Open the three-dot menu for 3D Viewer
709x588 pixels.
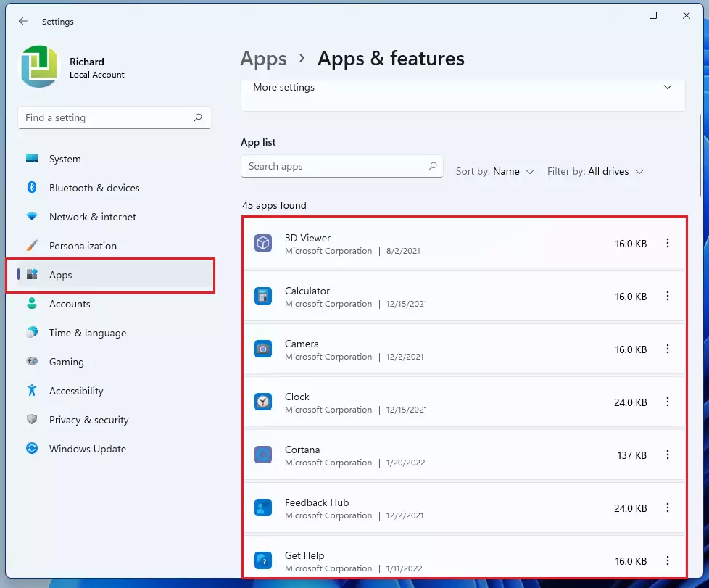(x=668, y=244)
